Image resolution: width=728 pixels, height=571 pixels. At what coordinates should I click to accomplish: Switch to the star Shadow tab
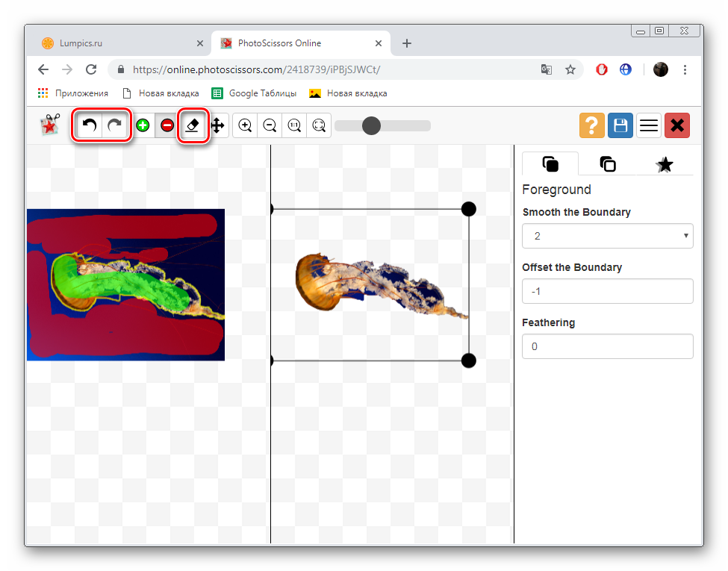[x=664, y=164]
